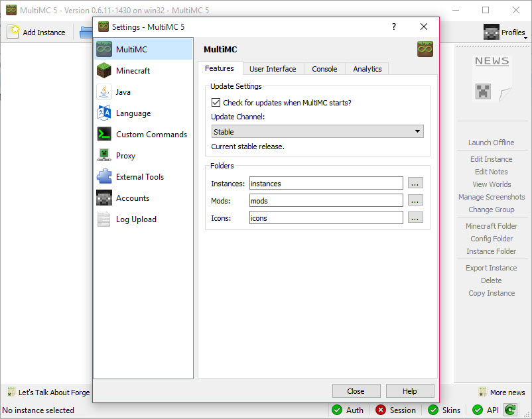Select the Proxy settings page
The height and width of the screenshot is (419, 532).
click(x=143, y=156)
